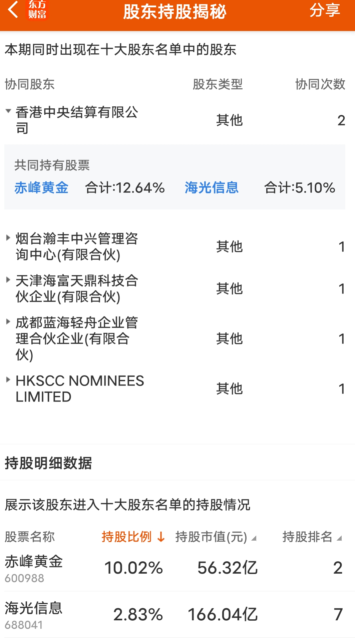Open the 海光信息 stock link in 共同持有股票
355x644 pixels.
coord(212,188)
